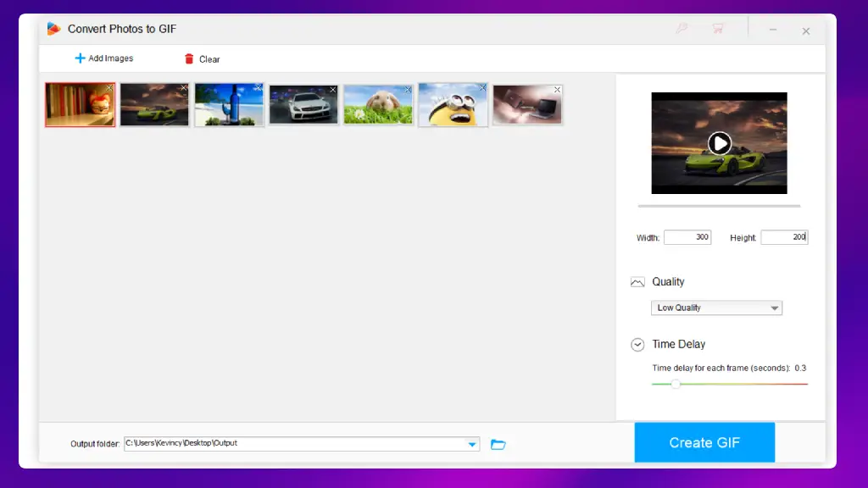
Task: Select the green sports car thumbnail
Action: coord(154,104)
